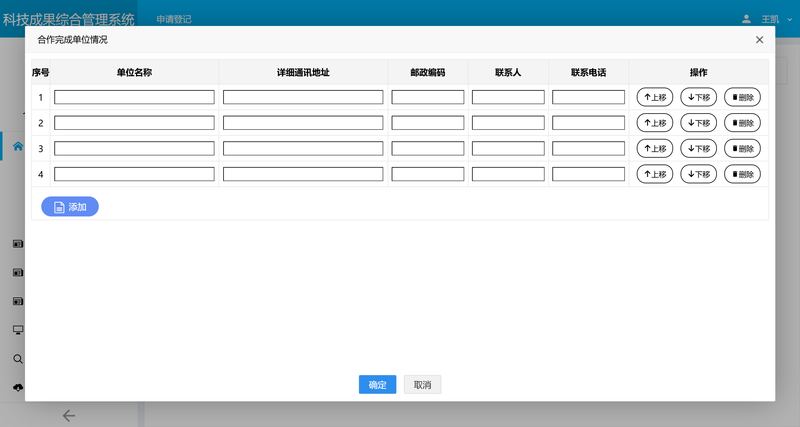Focus 单位名称 field in row 1
This screenshot has height=427, width=800.
click(134, 97)
